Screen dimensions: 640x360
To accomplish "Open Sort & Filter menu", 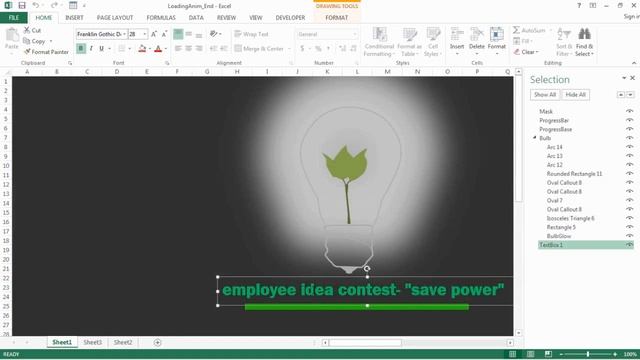I will [564, 42].
